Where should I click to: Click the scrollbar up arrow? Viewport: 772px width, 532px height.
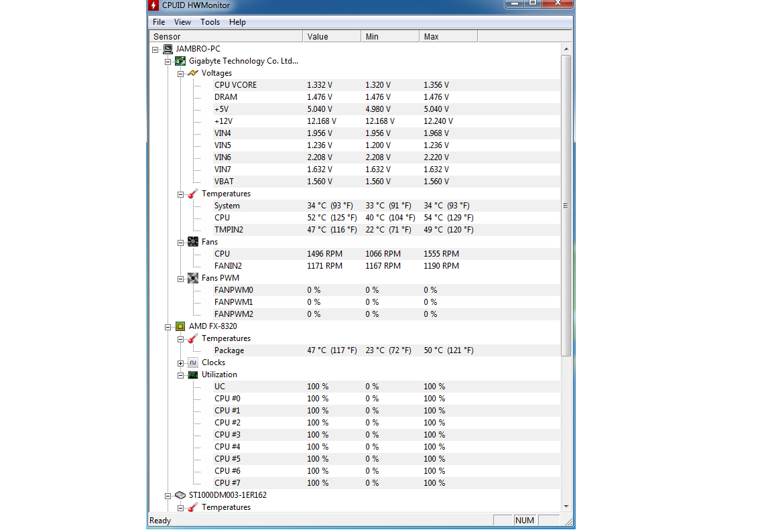[x=566, y=49]
